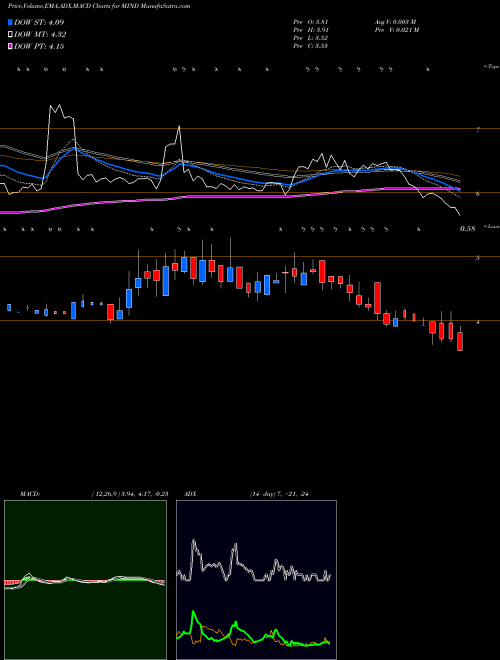
Task: Select the 'DOW PT: 4.15' legend label
Action: 39,47
